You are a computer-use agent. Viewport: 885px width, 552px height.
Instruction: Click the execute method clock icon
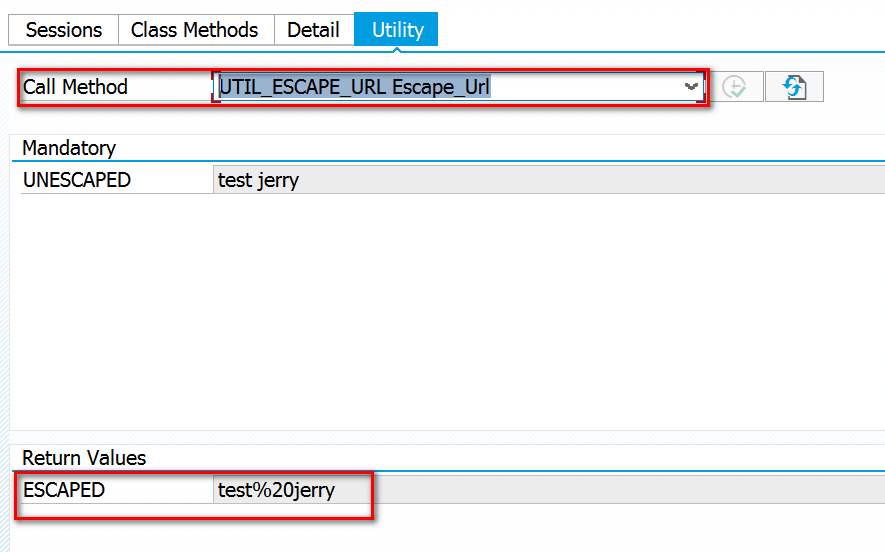(x=735, y=87)
